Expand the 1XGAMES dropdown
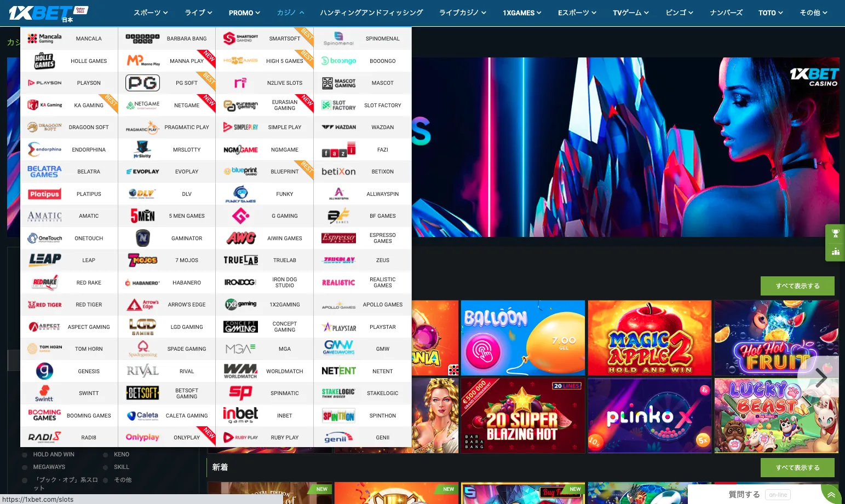This screenshot has height=504, width=845. [522, 13]
